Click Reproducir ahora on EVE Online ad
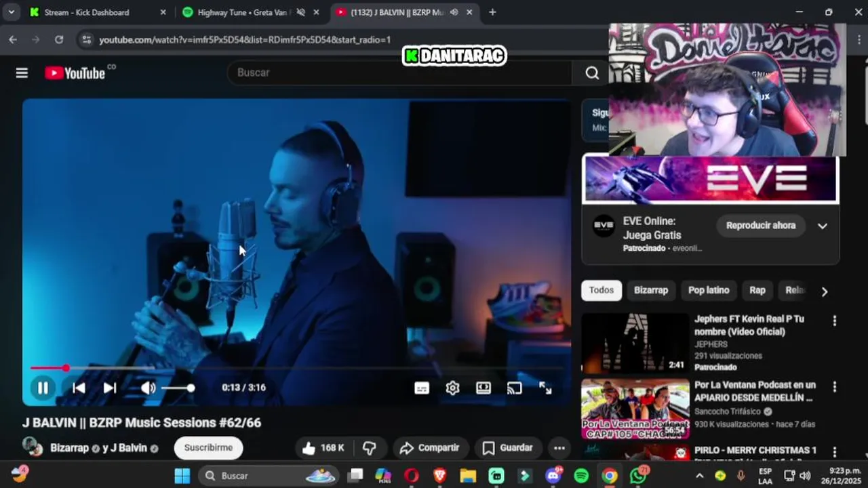Image resolution: width=868 pixels, height=488 pixels. [761, 226]
